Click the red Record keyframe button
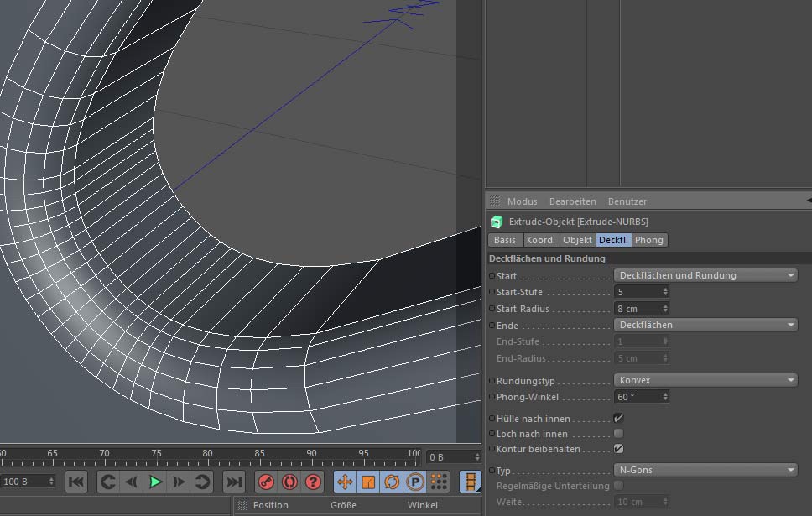 coord(265,482)
